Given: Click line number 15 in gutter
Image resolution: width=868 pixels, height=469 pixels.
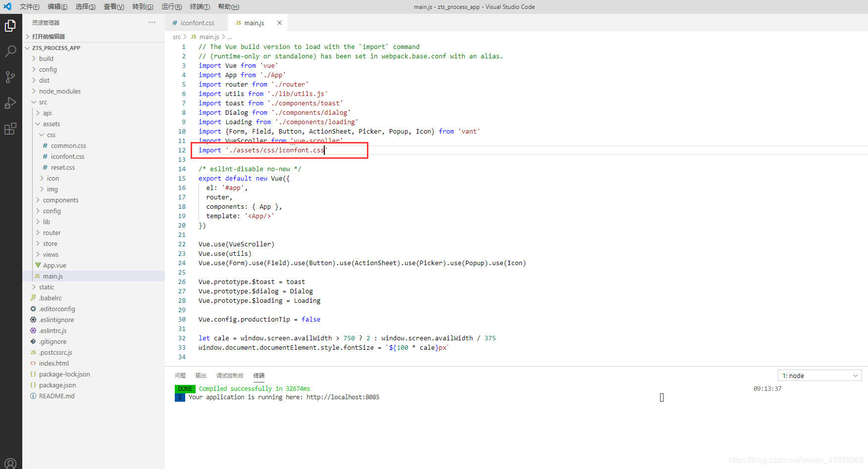Looking at the screenshot, I should [182, 178].
